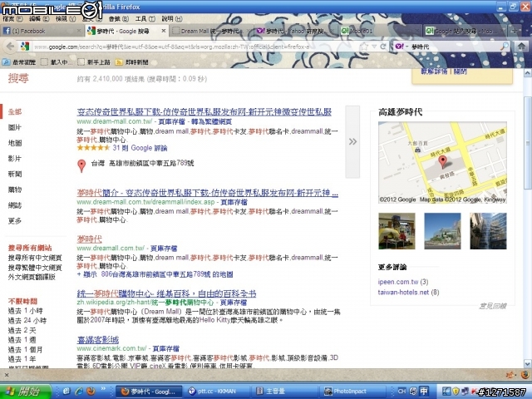The height and width of the screenshot is (399, 532).
Task: Open the 主音量 taskbar window
Action: tap(285, 392)
